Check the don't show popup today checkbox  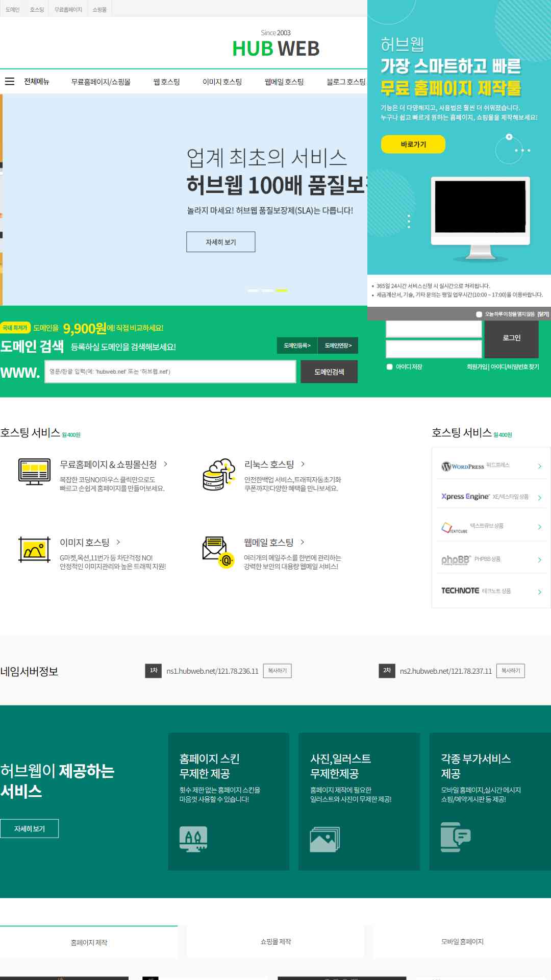(x=479, y=314)
